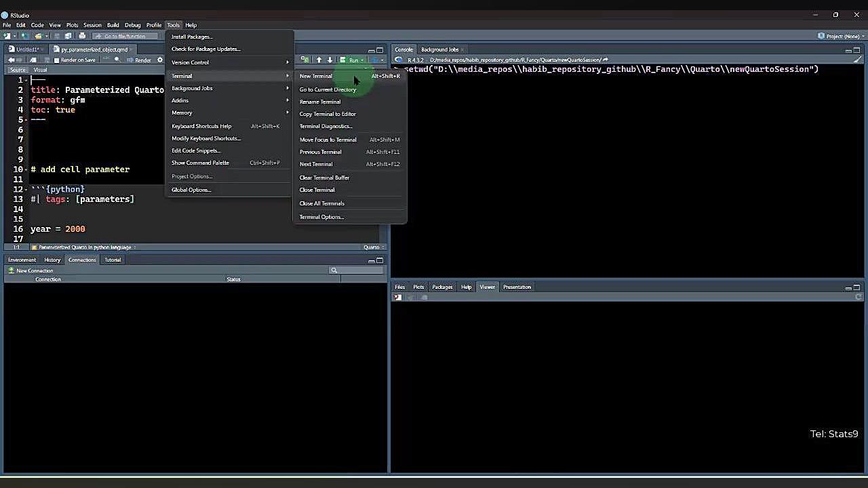Expand the Addins submenu

[x=230, y=100]
